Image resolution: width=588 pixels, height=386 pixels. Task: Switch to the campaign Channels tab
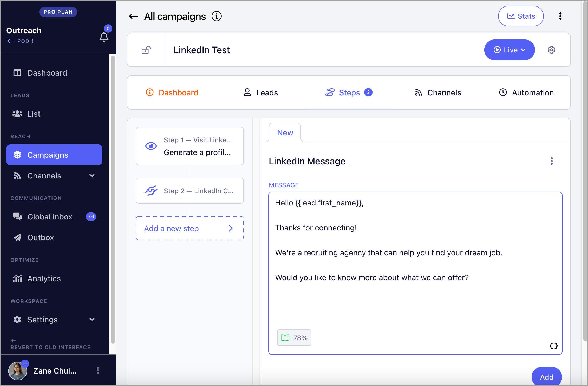(x=438, y=92)
